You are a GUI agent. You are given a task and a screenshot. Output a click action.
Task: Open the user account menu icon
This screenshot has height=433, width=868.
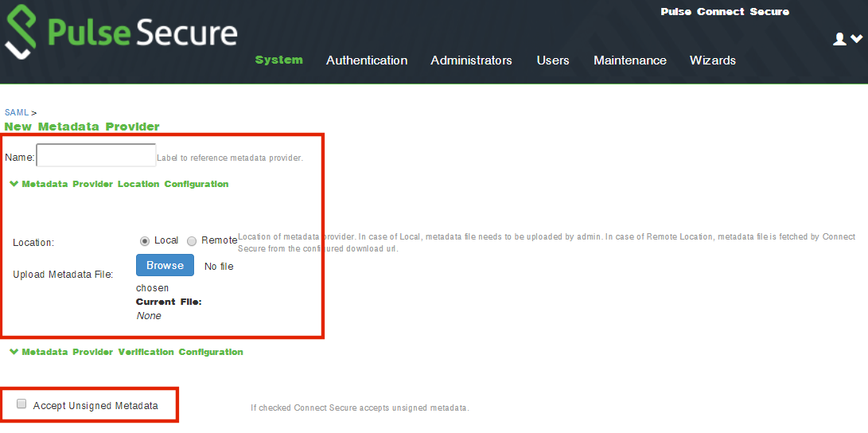pyautogui.click(x=847, y=39)
